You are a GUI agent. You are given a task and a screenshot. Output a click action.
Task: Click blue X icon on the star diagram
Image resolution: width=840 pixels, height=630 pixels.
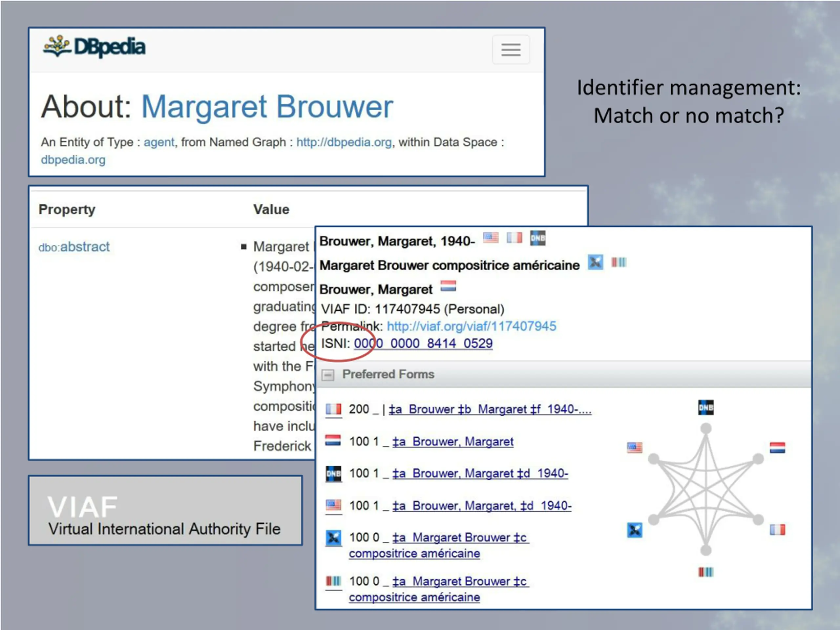(x=635, y=530)
